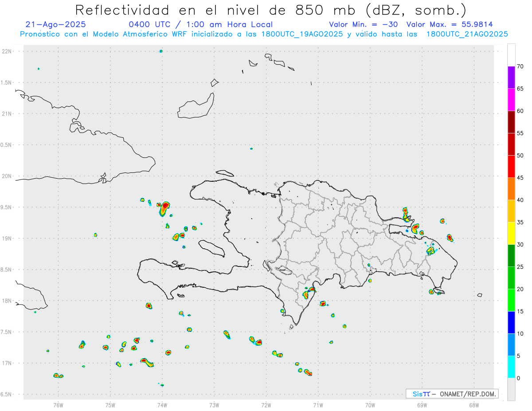Select the bright red 45–50 dBZ color band

point(511,166)
